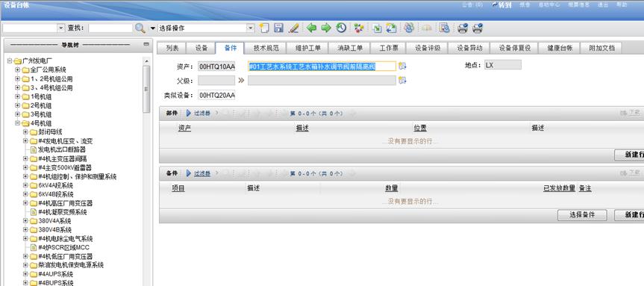644x286 pixels.
Task: Expand the 全厂公用系统 tree node
Action: click(17, 70)
